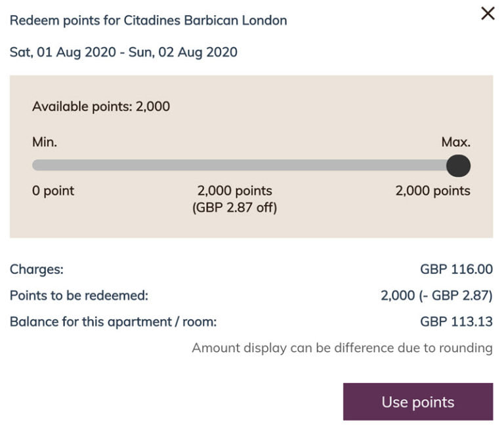The height and width of the screenshot is (432, 504).
Task: Click the round slider handle at Max
Action: (458, 165)
